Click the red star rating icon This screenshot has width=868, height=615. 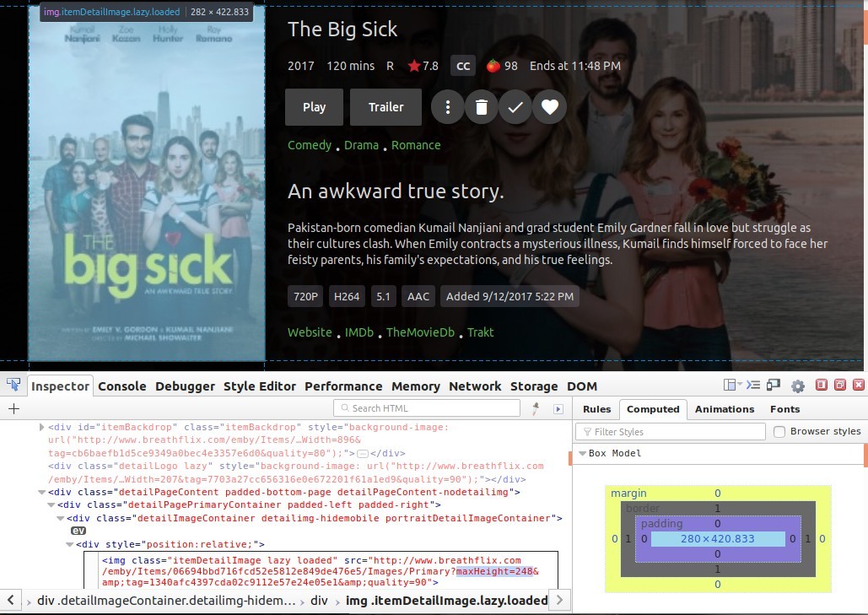[x=414, y=66]
